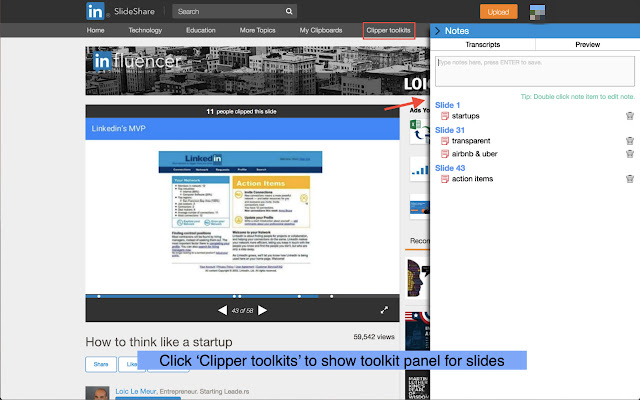Delete the 'action items' note via trash

[630, 179]
